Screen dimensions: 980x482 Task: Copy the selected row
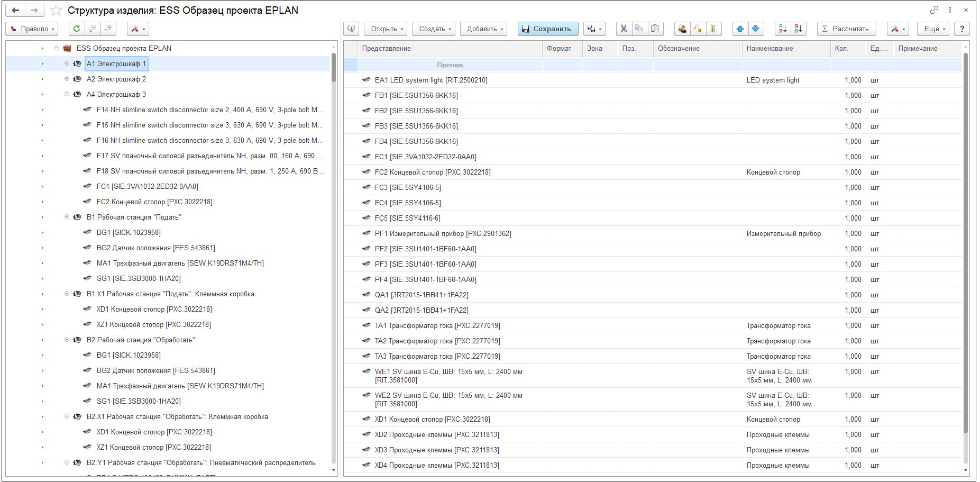click(x=639, y=29)
